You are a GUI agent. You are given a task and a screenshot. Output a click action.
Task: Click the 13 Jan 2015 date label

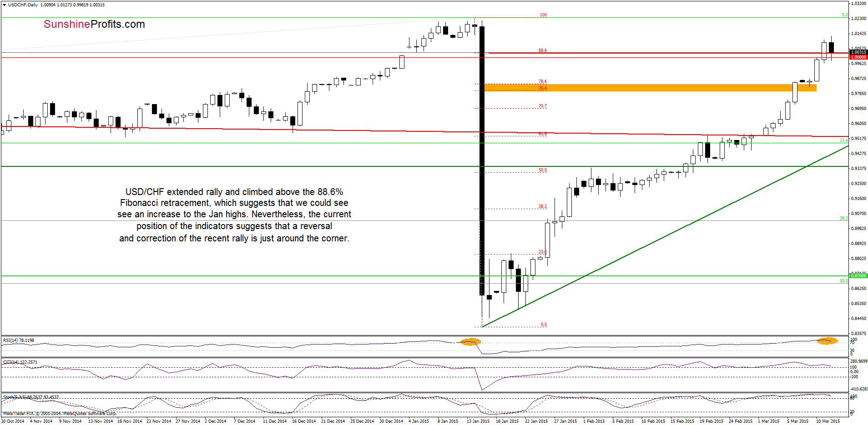pos(478,421)
